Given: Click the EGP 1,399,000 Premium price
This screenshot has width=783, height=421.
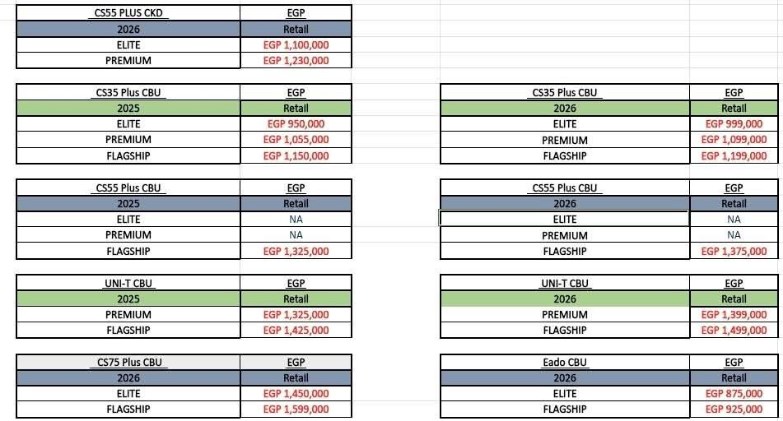Looking at the screenshot, I should pyautogui.click(x=733, y=314).
